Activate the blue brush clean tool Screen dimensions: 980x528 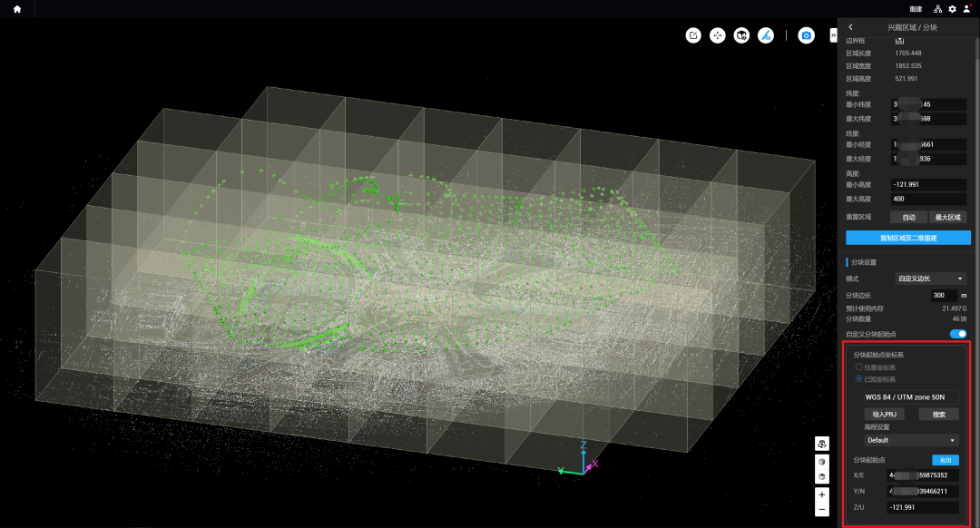coord(767,35)
